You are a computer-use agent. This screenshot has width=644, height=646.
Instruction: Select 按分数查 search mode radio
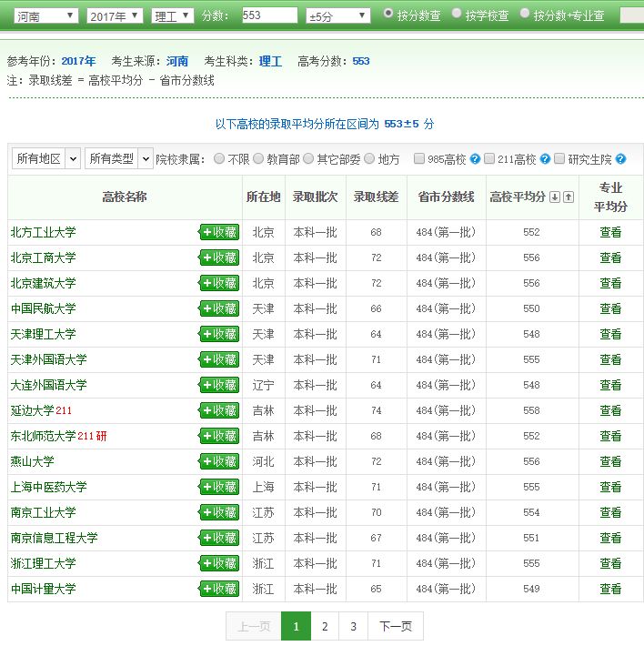(387, 13)
